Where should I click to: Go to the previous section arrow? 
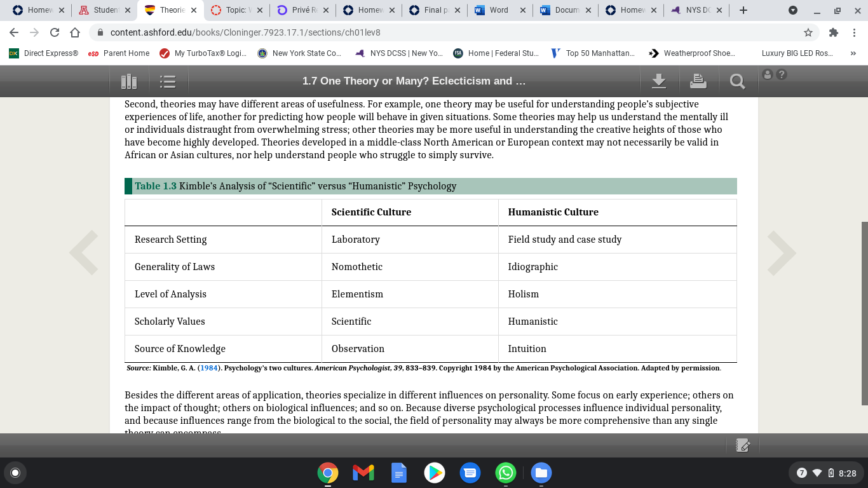point(84,253)
